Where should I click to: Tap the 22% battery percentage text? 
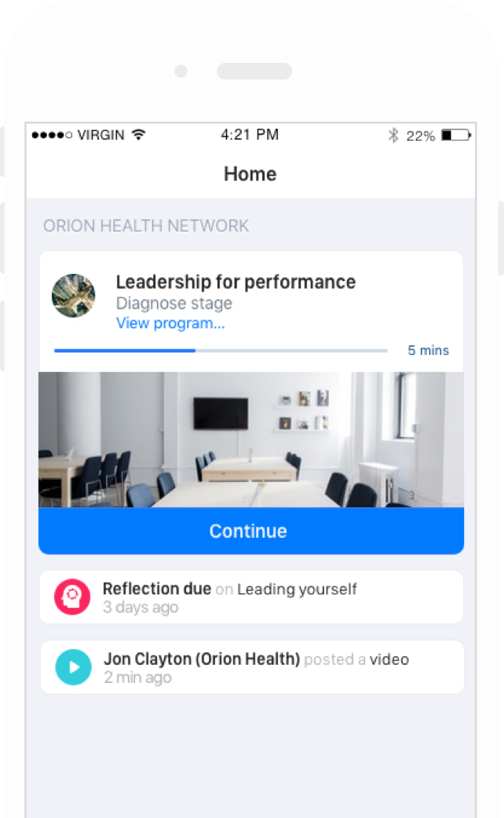pyautogui.click(x=421, y=136)
